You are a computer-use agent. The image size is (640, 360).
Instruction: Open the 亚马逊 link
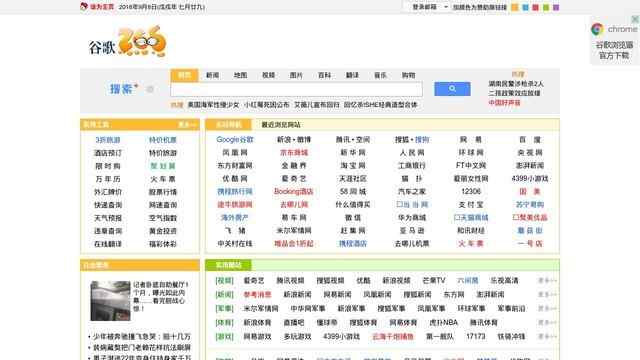411,231
